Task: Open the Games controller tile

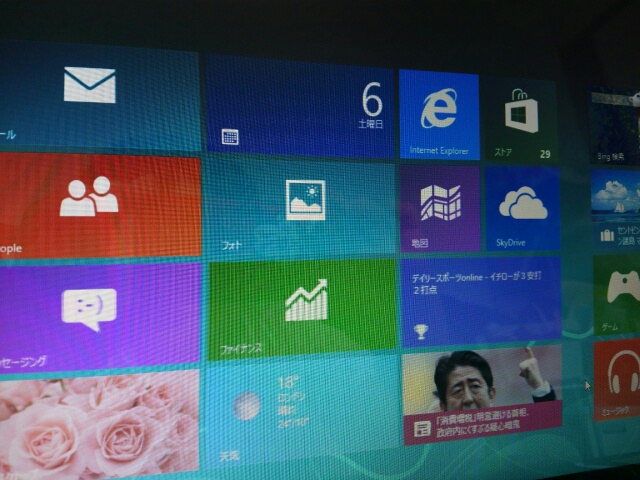Action: click(x=617, y=295)
